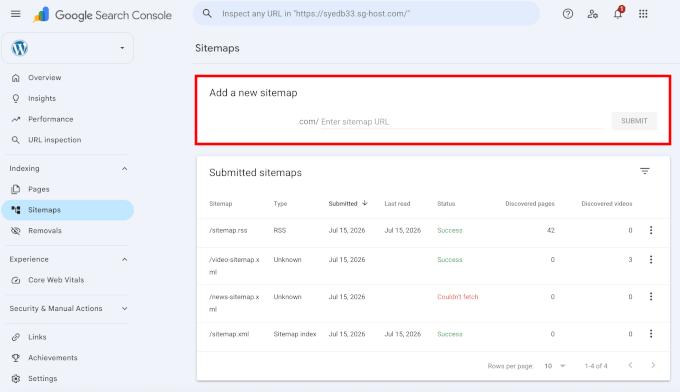680x392 pixels.
Task: Click the Pages documents icon
Action: pyautogui.click(x=16, y=189)
